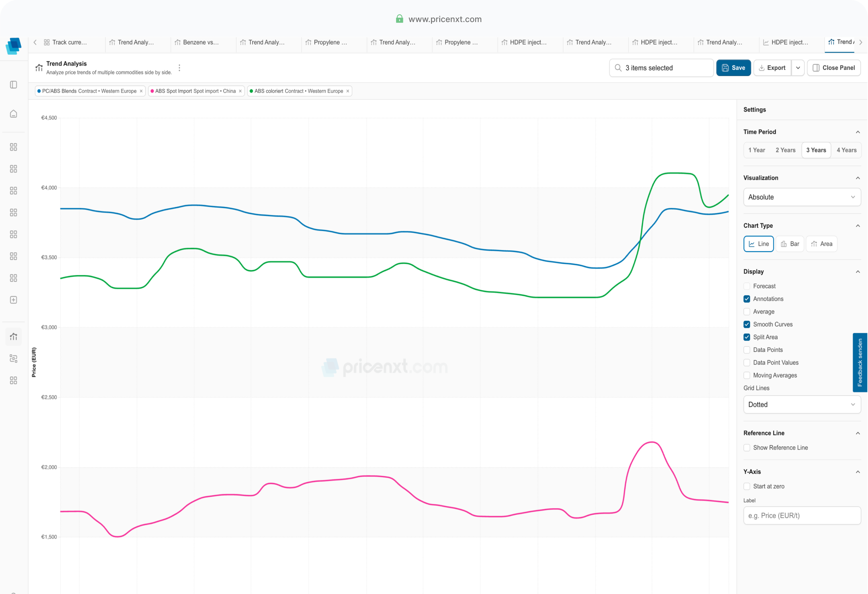Select the 1 Year time period
This screenshot has width=868, height=594.
click(757, 150)
